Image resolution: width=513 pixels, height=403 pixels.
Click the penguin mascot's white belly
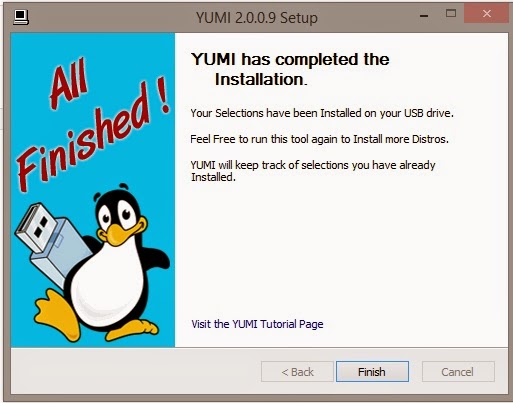(x=108, y=282)
